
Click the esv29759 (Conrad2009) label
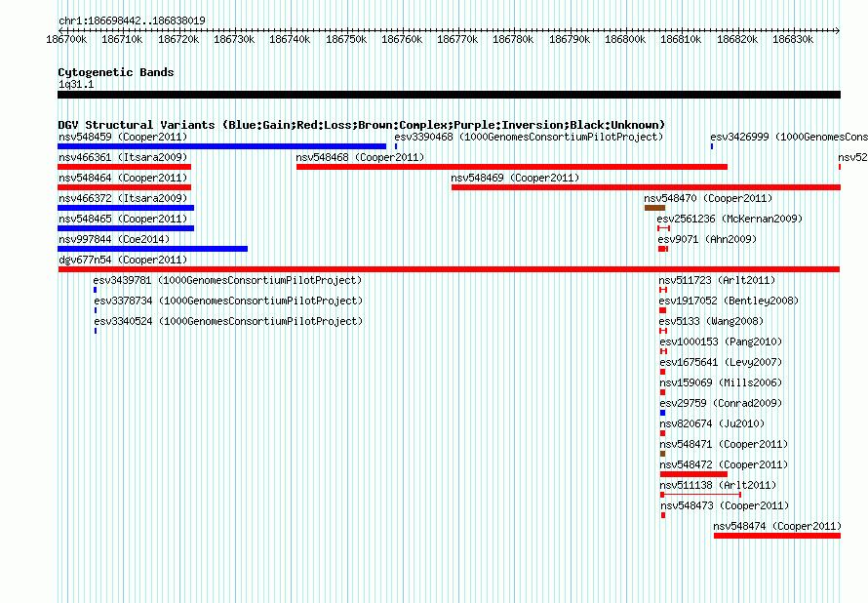click(721, 403)
